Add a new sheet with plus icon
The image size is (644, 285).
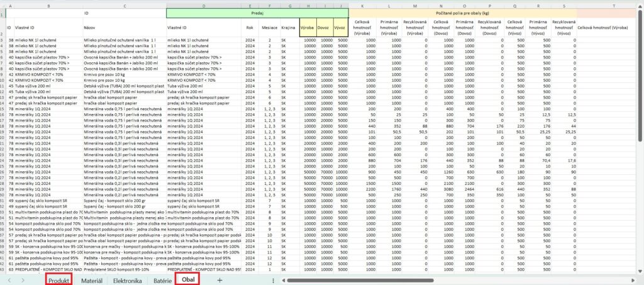(219, 279)
